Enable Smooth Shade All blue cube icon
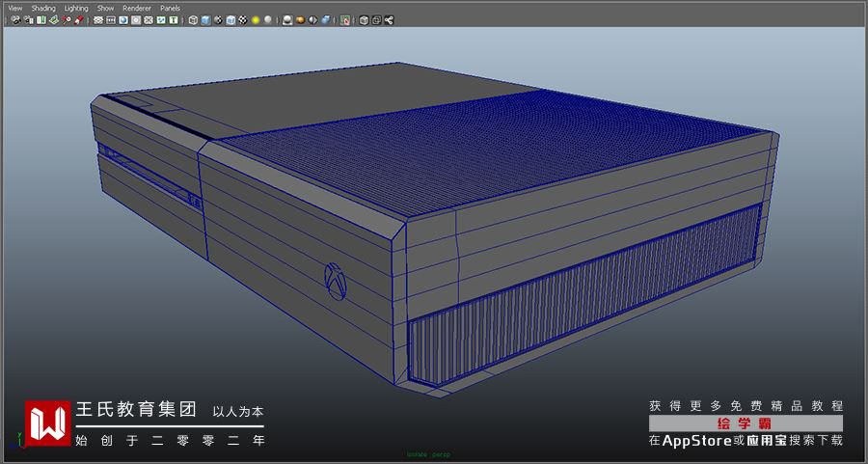Image resolution: width=868 pixels, height=464 pixels. [x=206, y=20]
